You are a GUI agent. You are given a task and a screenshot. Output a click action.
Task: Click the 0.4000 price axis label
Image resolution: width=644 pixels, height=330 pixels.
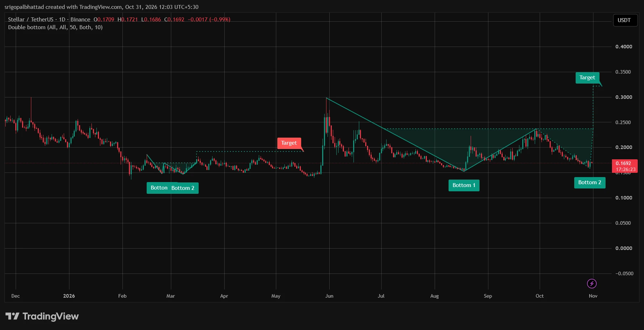pyautogui.click(x=624, y=47)
